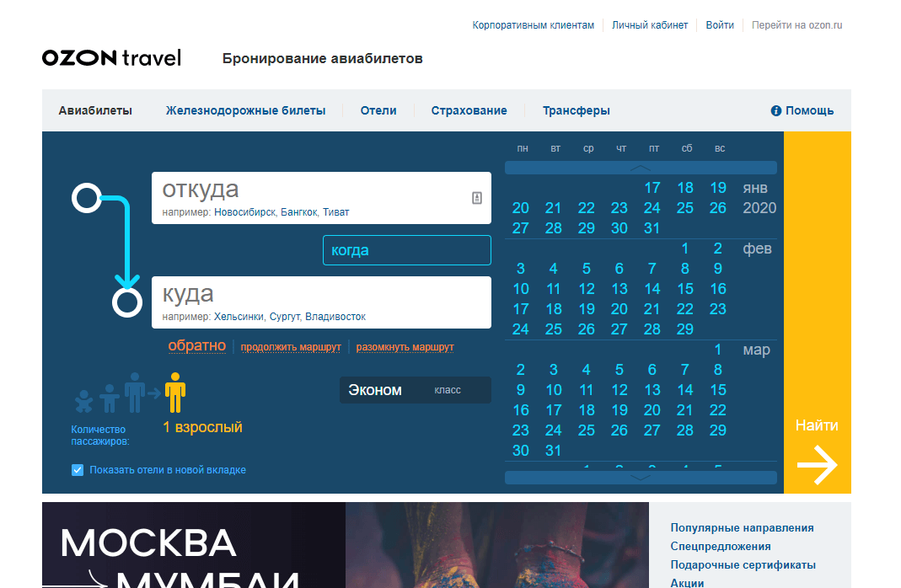Toggle the обратно return trip option
901x588 pixels.
tap(196, 346)
